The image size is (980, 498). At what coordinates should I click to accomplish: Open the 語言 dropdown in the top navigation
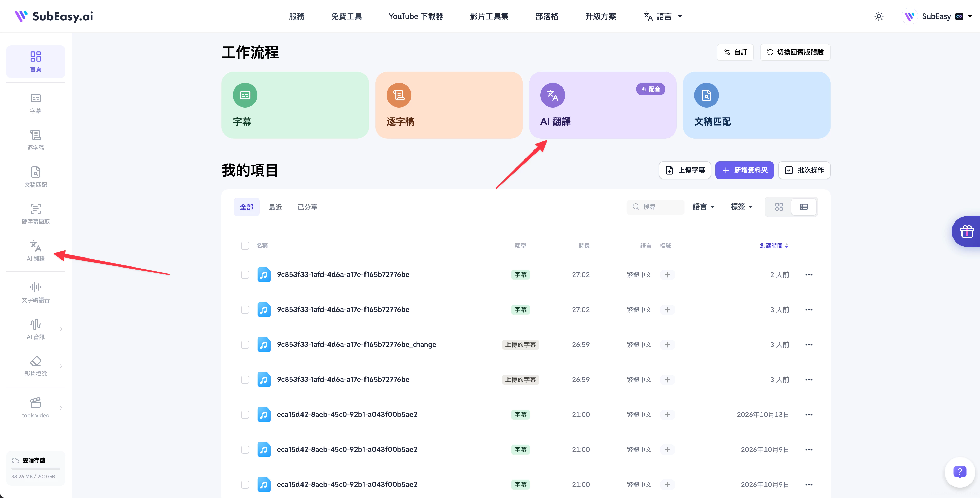[x=662, y=16]
